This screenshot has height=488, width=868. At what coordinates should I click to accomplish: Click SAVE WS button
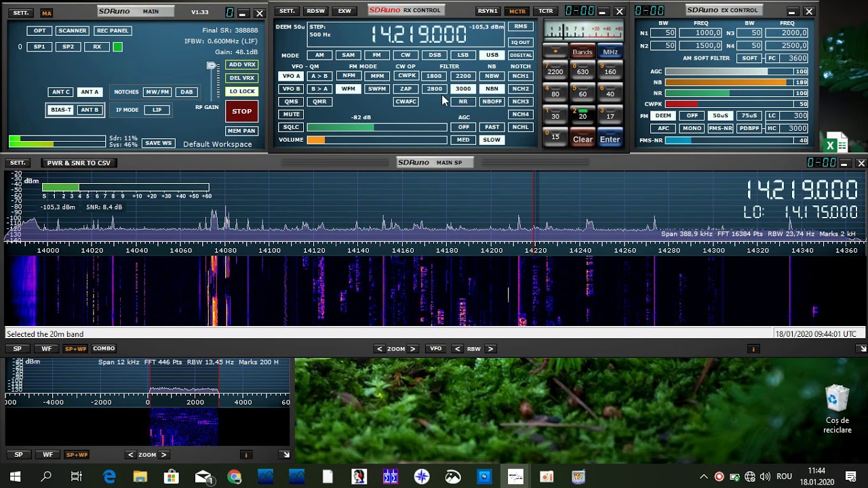(x=158, y=143)
